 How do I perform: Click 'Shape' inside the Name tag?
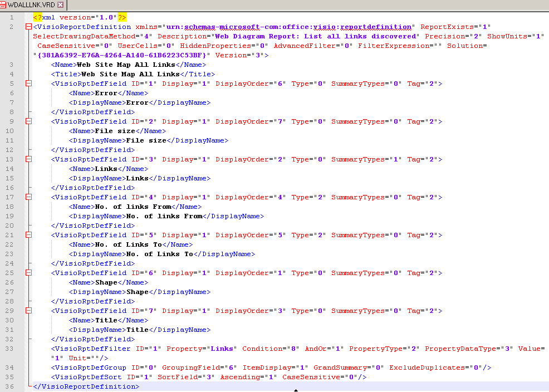point(106,282)
